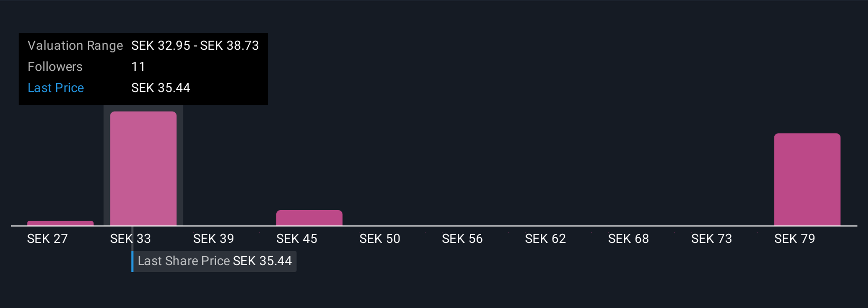Select the short bar above SEK 45
This screenshot has width=868, height=308.
pos(309,218)
